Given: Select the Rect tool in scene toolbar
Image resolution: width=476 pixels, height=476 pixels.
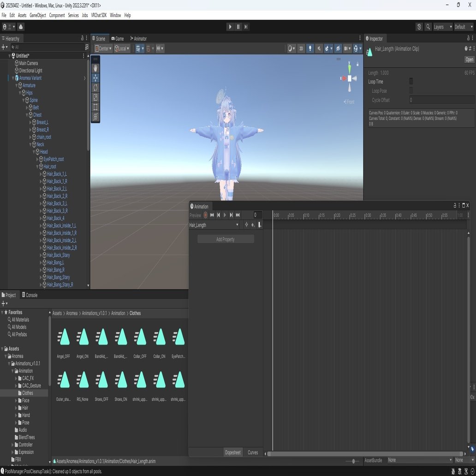Looking at the screenshot, I should tap(95, 107).
